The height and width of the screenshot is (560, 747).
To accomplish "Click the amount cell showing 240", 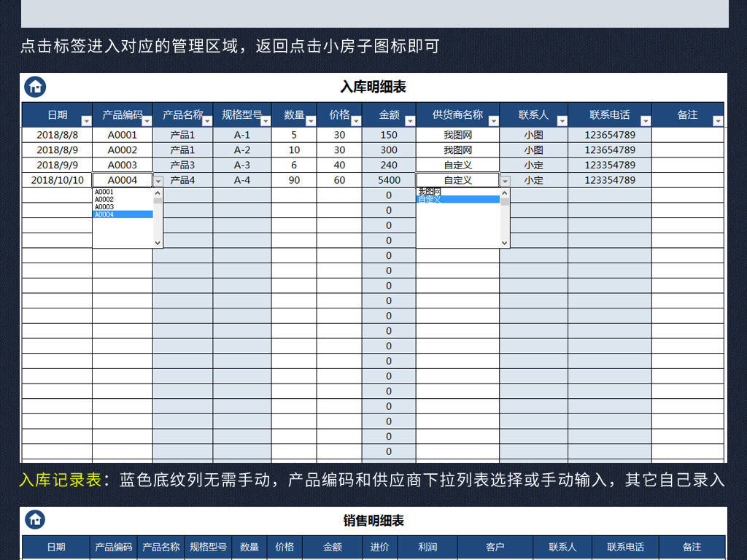I will [x=389, y=166].
